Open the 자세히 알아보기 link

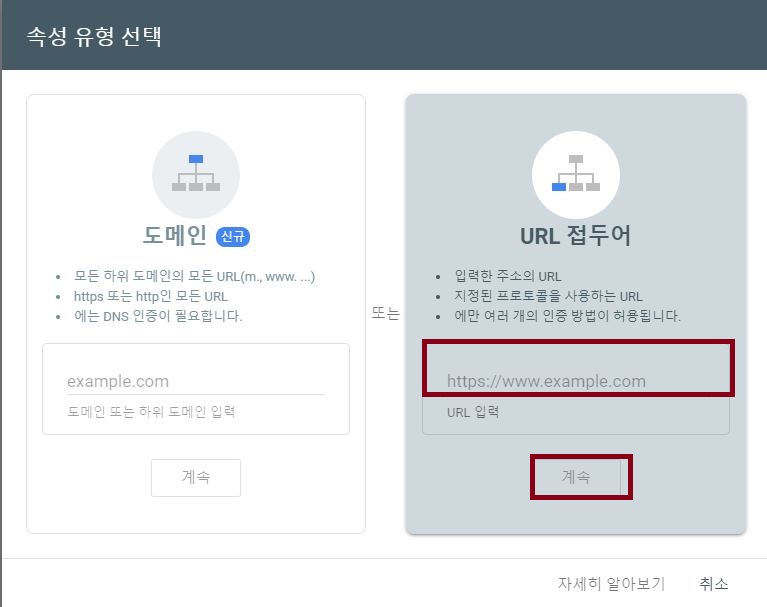(611, 583)
